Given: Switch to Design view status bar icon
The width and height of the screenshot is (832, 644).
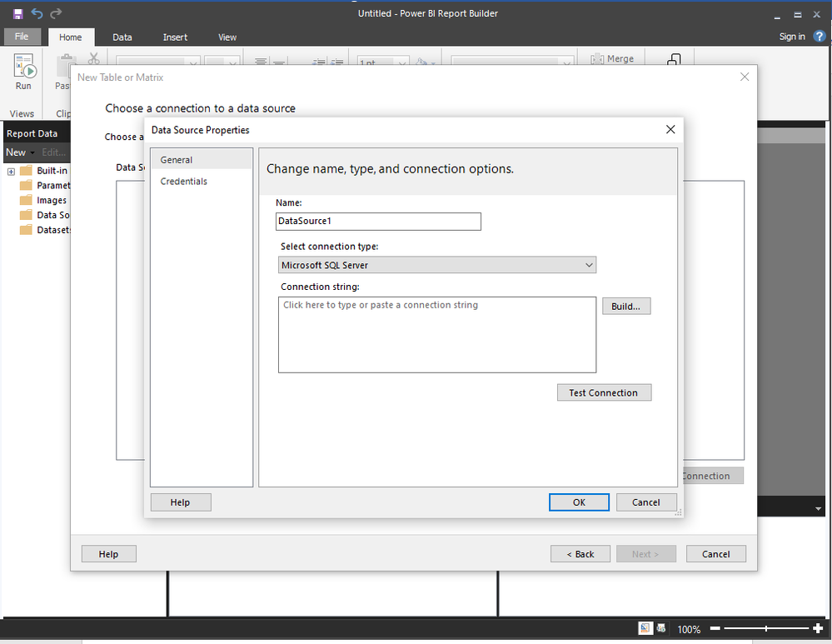Looking at the screenshot, I should pos(645,629).
